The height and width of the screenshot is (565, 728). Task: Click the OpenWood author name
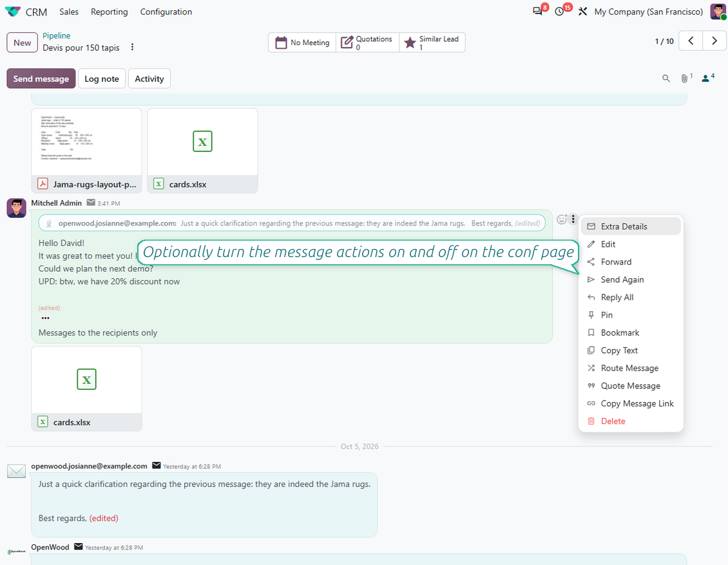tap(50, 547)
